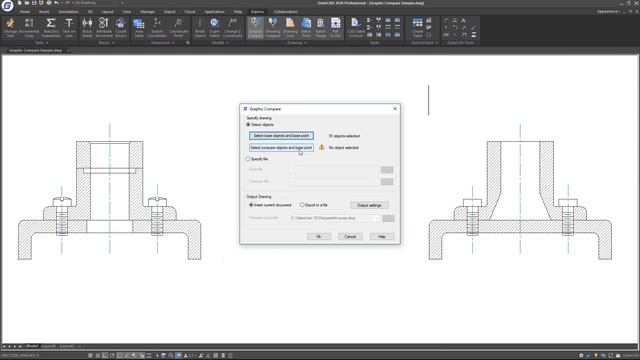
Task: Open the Super Hatch tool
Action: (x=214, y=27)
